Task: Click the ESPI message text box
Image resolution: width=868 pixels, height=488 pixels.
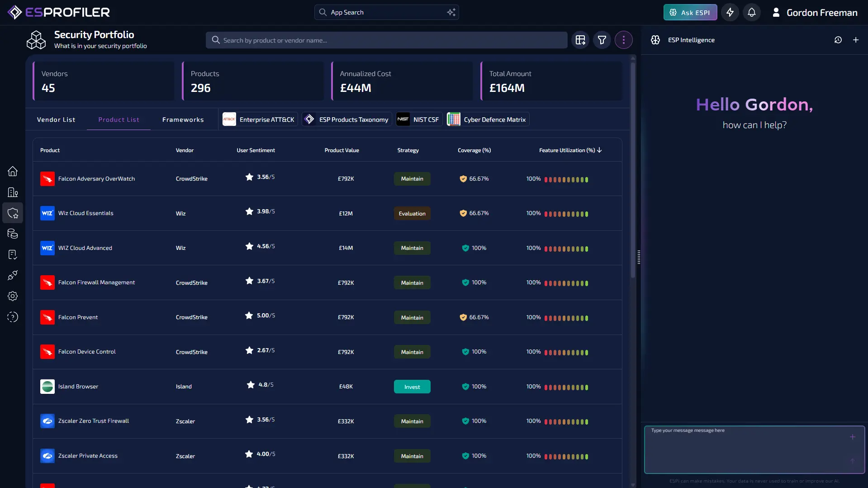Action: pos(754,450)
